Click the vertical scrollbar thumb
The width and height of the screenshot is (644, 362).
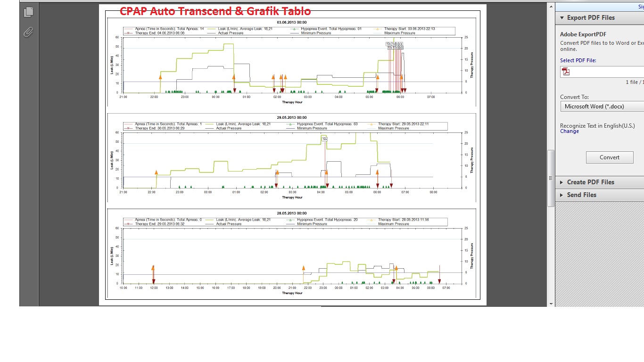point(551,178)
